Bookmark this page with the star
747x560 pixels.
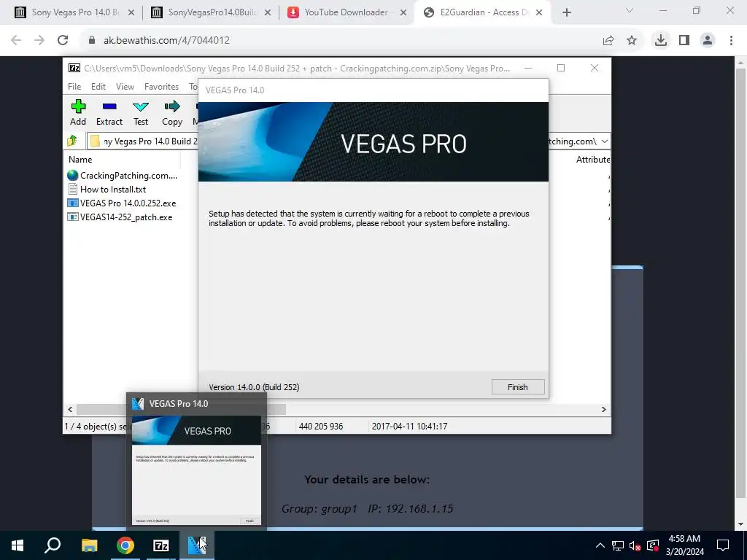point(632,41)
